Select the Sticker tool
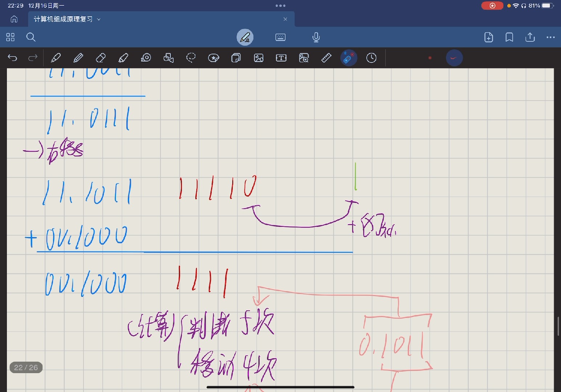Screen dimensions: 561x392 (x=214, y=58)
